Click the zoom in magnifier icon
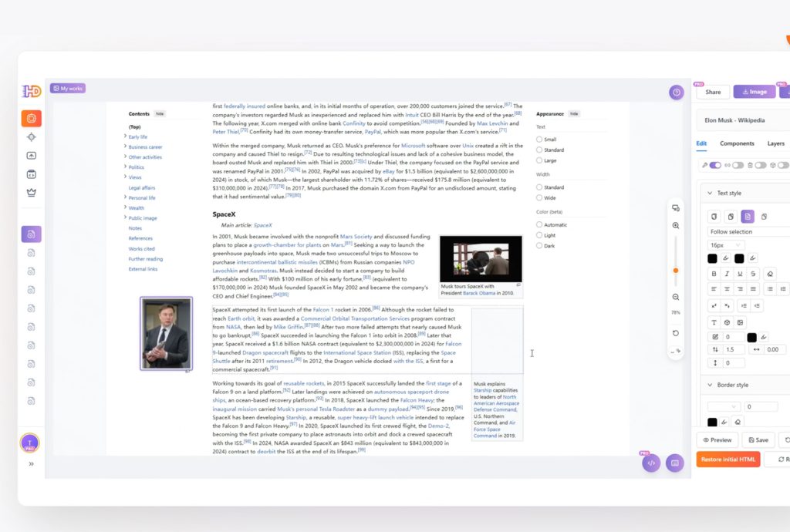This screenshot has height=532, width=790. point(676,226)
